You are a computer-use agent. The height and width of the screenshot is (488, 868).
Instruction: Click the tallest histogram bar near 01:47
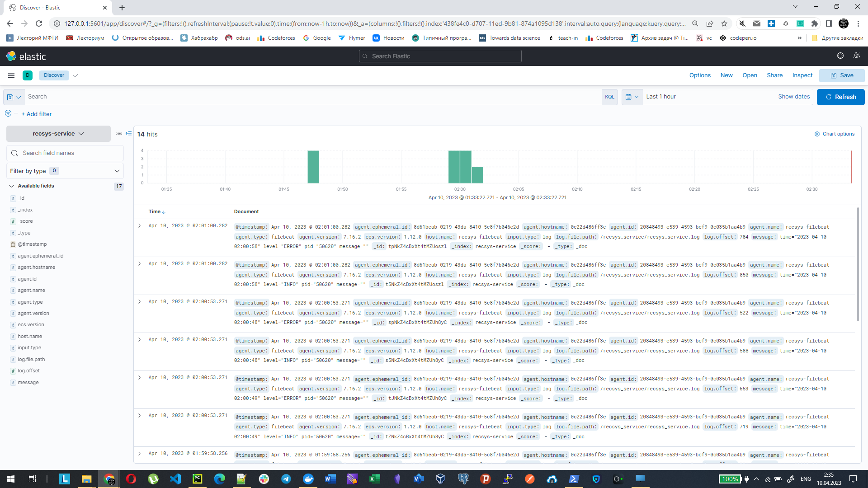pyautogui.click(x=313, y=167)
